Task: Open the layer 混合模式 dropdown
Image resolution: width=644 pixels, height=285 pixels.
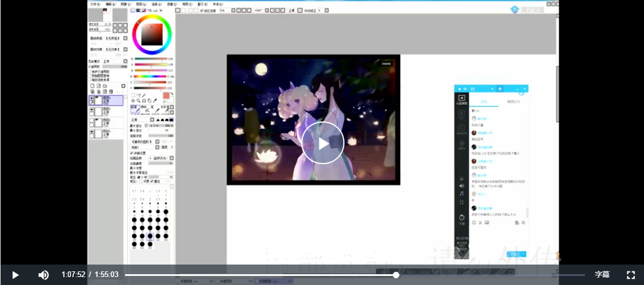Action: 115,61
